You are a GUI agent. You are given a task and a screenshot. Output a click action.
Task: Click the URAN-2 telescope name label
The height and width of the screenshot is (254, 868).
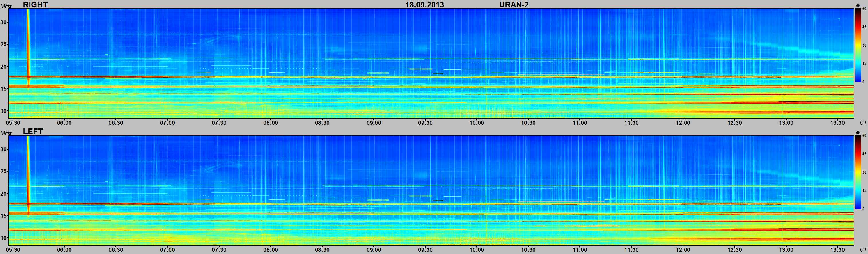(514, 5)
